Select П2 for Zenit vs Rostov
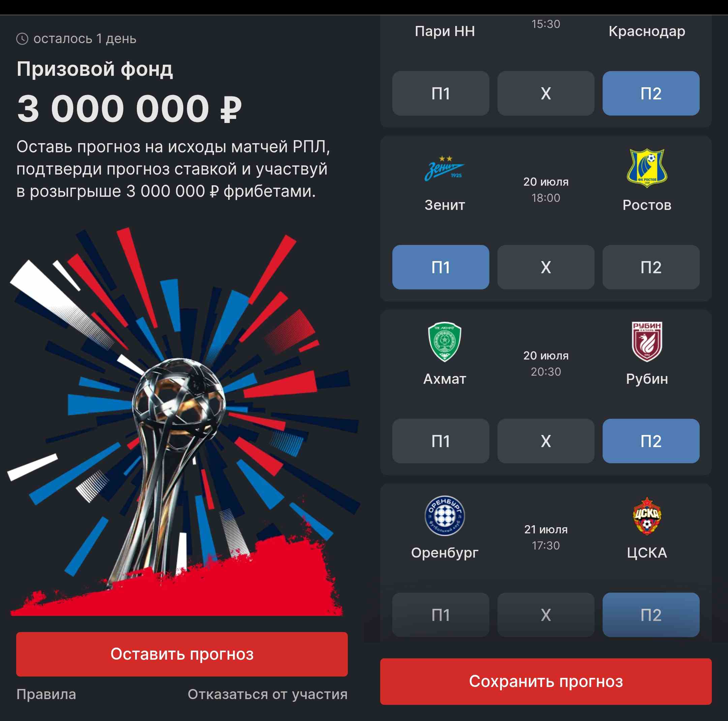The image size is (728, 721). coord(651,267)
